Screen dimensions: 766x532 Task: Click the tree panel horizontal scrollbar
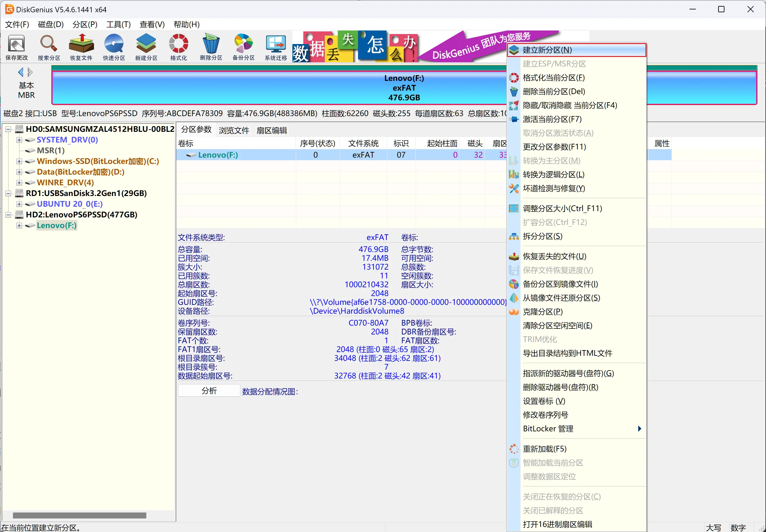pyautogui.click(x=79, y=516)
